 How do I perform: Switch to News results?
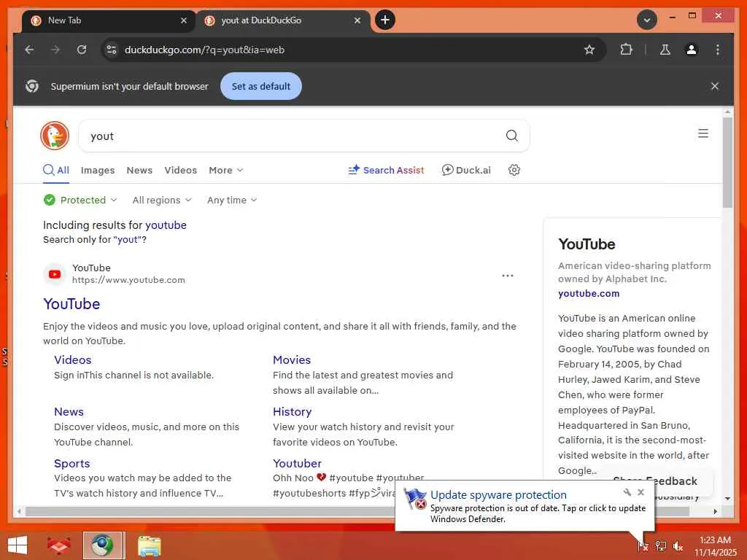click(x=139, y=170)
